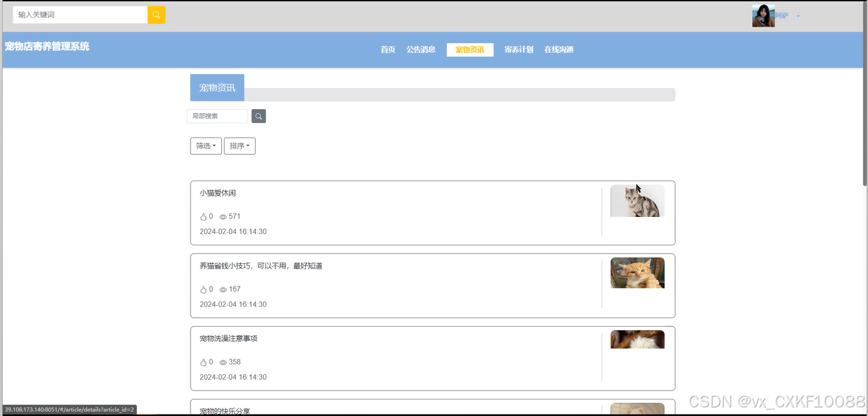This screenshot has width=868, height=416.
Task: Click the date on 小猫爱休闲 card
Action: point(233,232)
